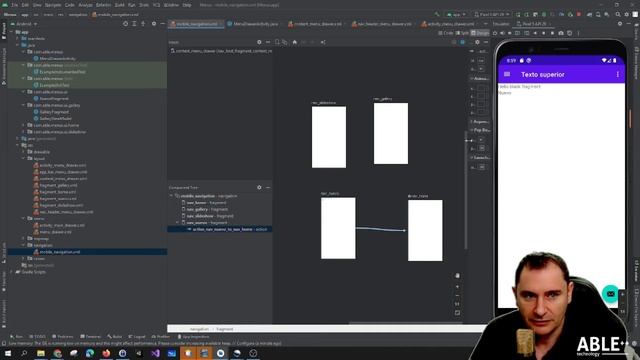Click the emulator home circle button
The width and height of the screenshot is (640, 360).
(x=544, y=33)
